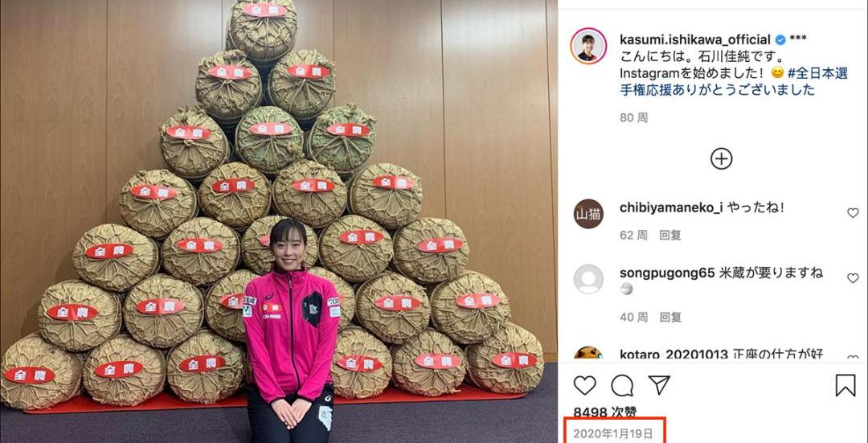Open comments with the speech bubble icon

(x=622, y=385)
